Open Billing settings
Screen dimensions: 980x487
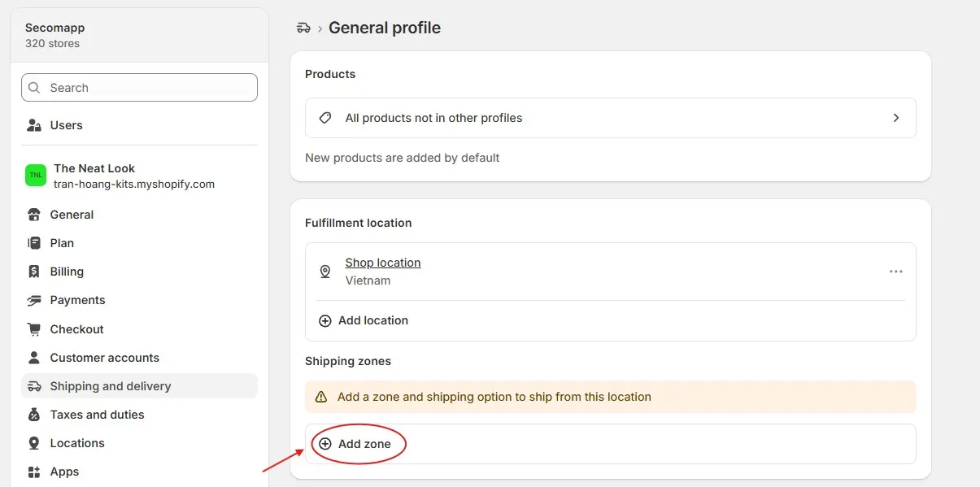pos(139,272)
